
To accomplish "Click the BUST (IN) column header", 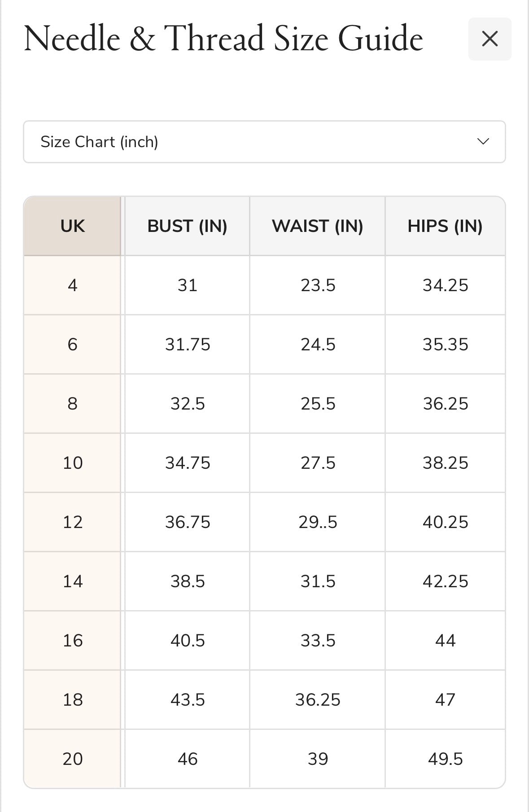I will (187, 226).
